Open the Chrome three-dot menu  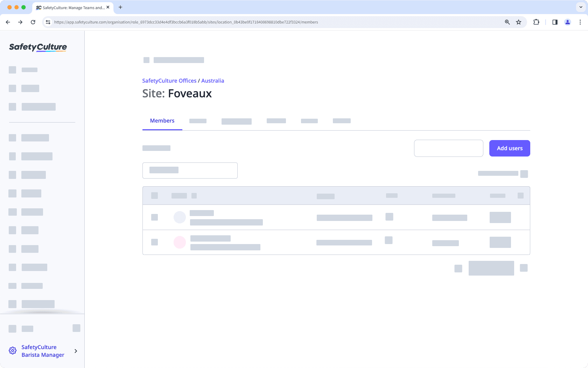click(x=580, y=22)
